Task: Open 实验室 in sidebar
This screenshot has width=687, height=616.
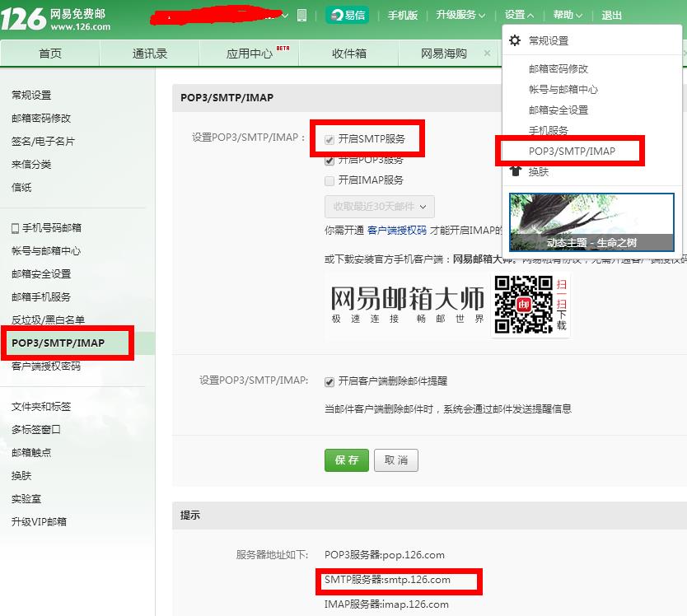Action: [26, 499]
